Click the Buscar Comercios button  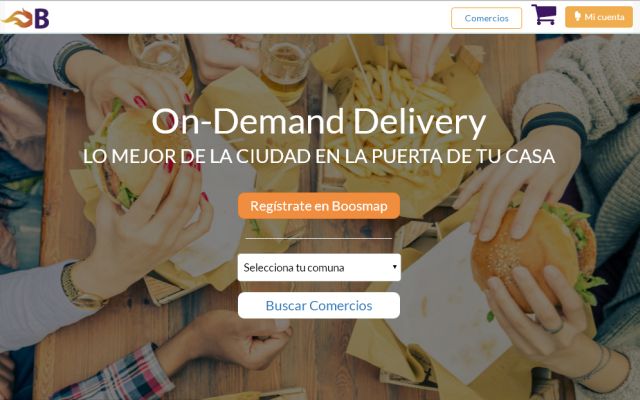[x=319, y=305]
